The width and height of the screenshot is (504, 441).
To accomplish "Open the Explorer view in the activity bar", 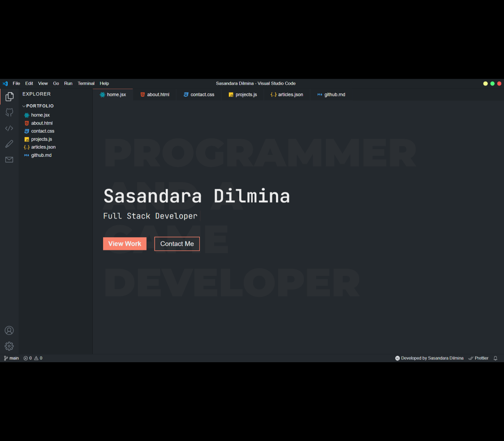I will pos(9,97).
